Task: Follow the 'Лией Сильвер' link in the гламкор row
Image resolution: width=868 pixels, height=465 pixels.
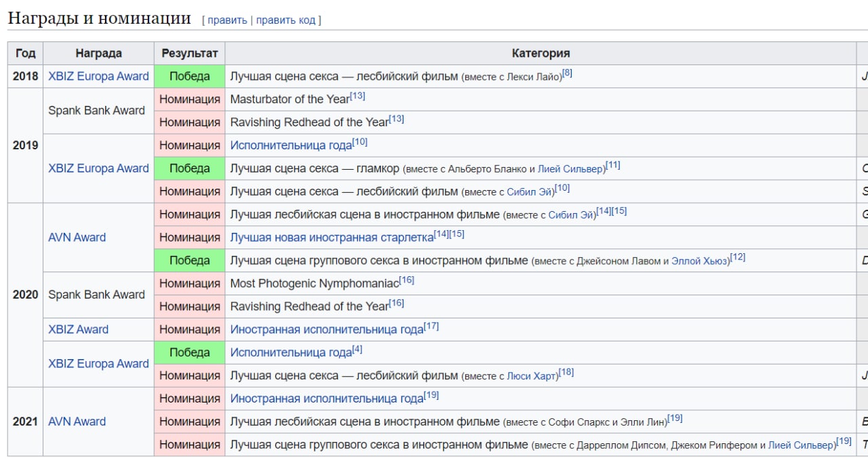Action: [x=571, y=169]
